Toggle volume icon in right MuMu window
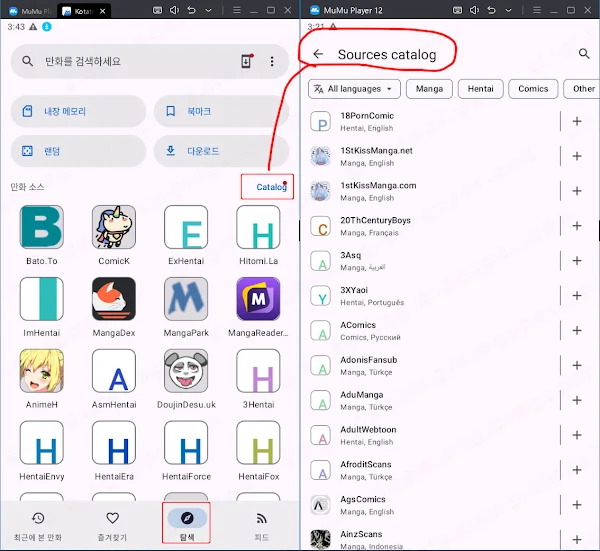This screenshot has width=600, height=551. (474, 10)
